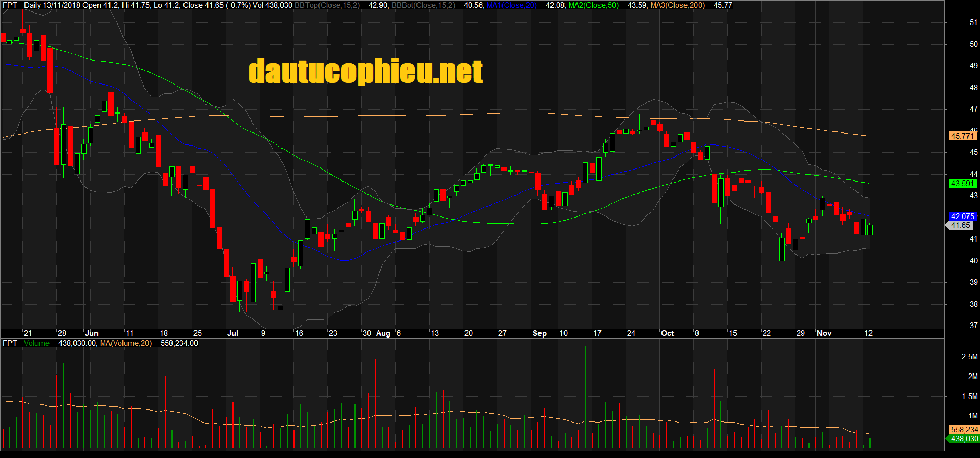Click the orange MA3(Close,200) indicator label
The height and width of the screenshot is (458, 980).
(677, 5)
